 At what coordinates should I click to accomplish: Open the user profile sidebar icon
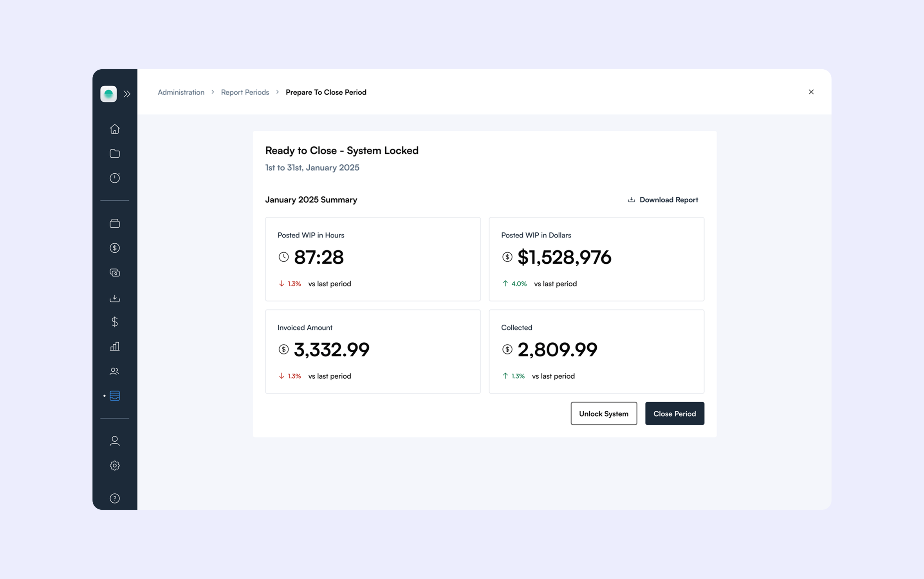click(x=115, y=441)
